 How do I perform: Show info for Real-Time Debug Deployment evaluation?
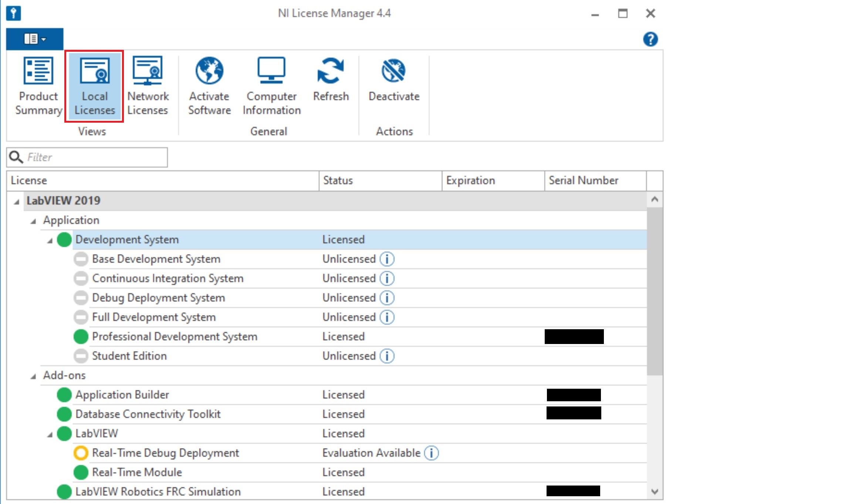click(x=432, y=453)
